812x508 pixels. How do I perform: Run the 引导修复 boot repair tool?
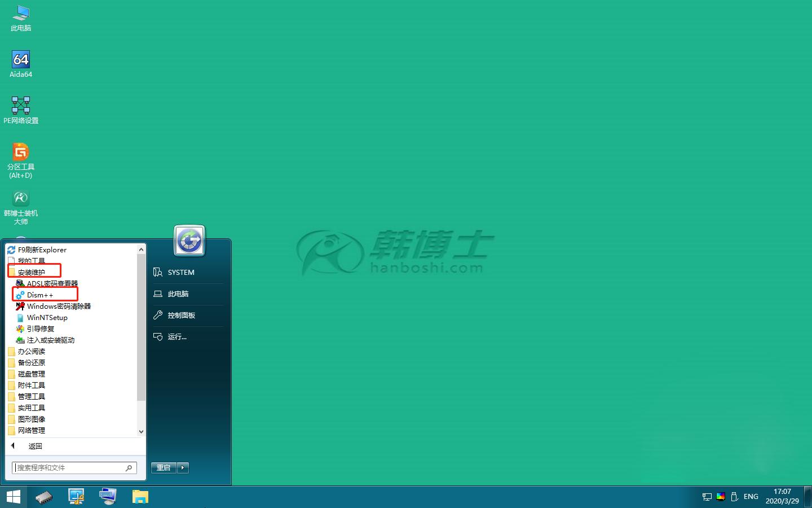[x=39, y=329]
